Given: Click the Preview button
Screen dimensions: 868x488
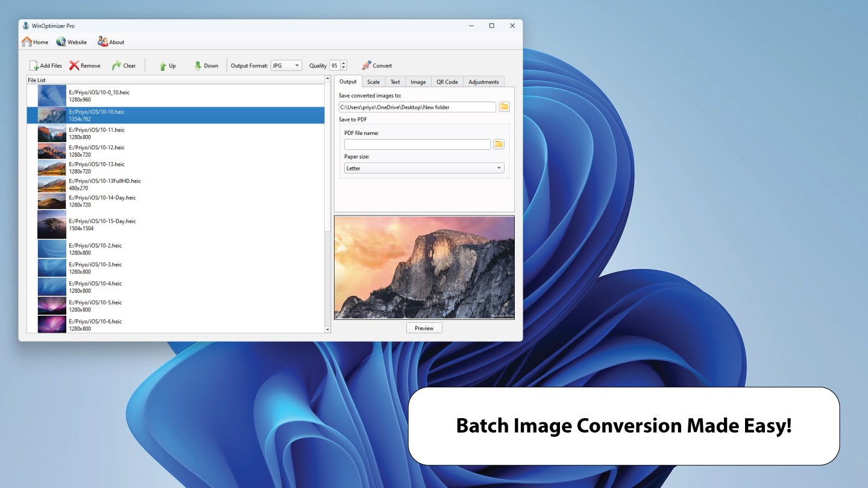Looking at the screenshot, I should [424, 328].
